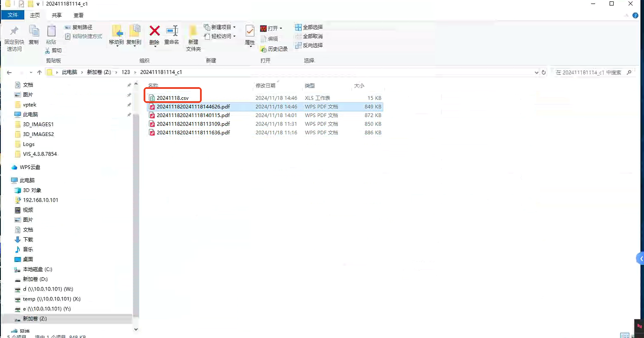Click the sidebar scrollbar up arrow
Image resolution: width=644 pixels, height=338 pixels.
(x=136, y=84)
